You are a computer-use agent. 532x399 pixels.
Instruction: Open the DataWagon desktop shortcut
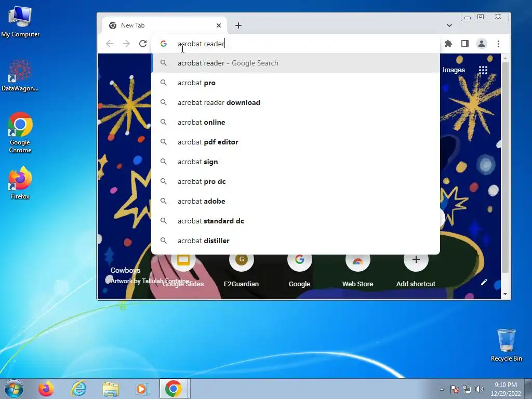click(20, 75)
